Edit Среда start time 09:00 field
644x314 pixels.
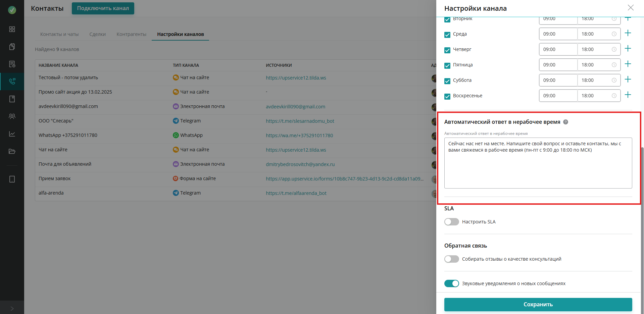coord(558,34)
